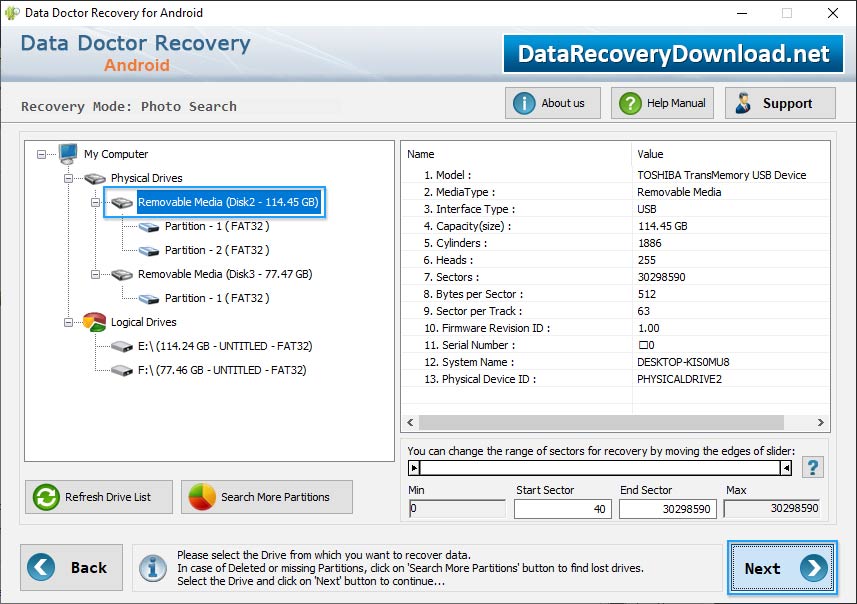Viewport: 857px width, 604px height.
Task: Click the details horizontal scrollbar left arrow
Action: pos(410,423)
